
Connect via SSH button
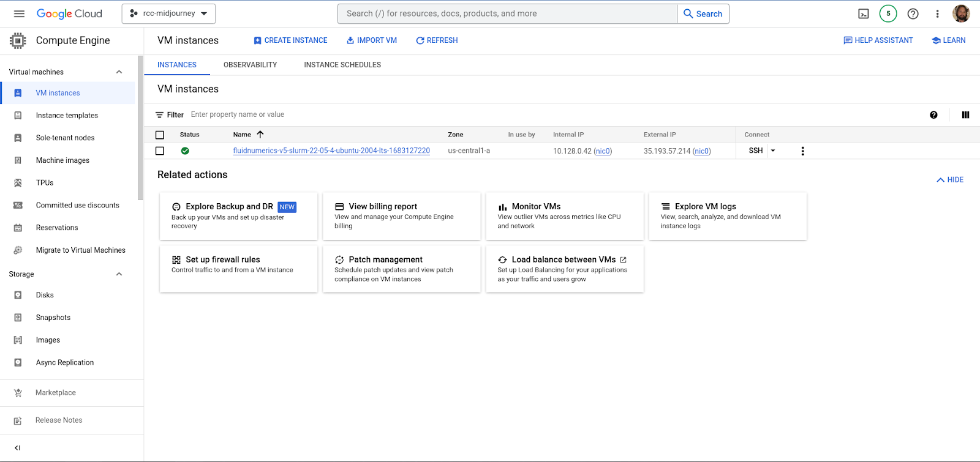click(x=756, y=151)
